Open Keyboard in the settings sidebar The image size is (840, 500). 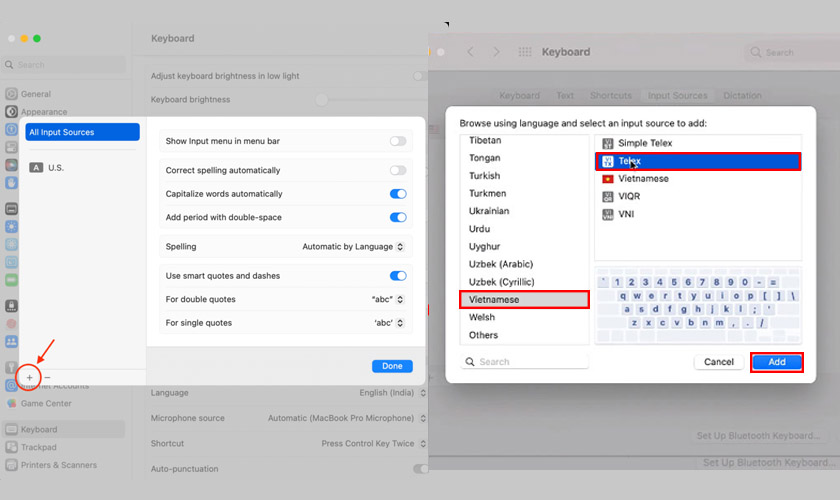pyautogui.click(x=65, y=429)
